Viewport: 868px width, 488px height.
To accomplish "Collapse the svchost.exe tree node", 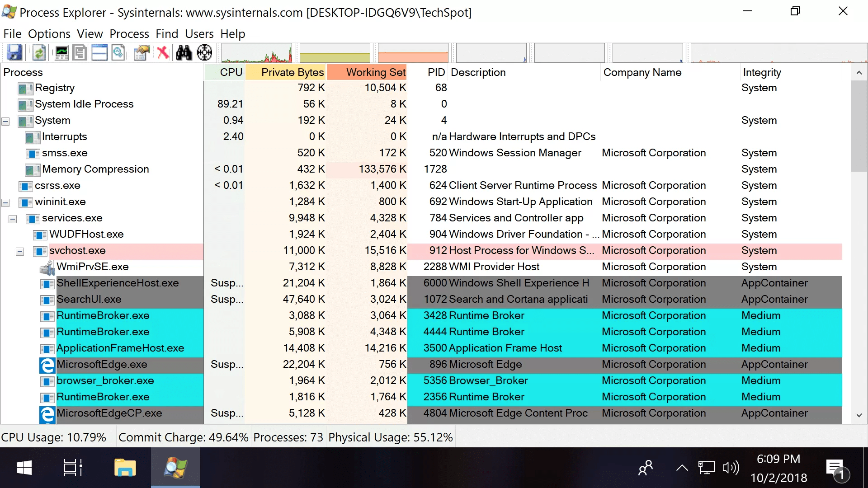I will click(20, 251).
